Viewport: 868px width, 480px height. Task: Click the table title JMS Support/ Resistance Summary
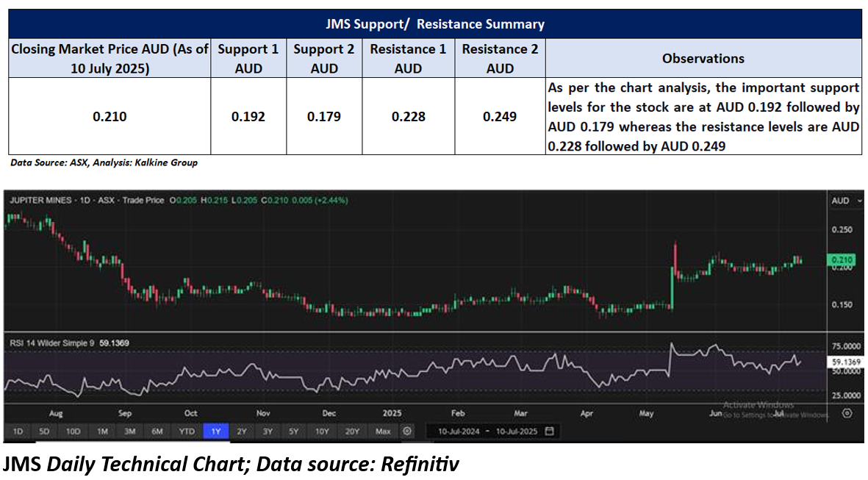(435, 24)
